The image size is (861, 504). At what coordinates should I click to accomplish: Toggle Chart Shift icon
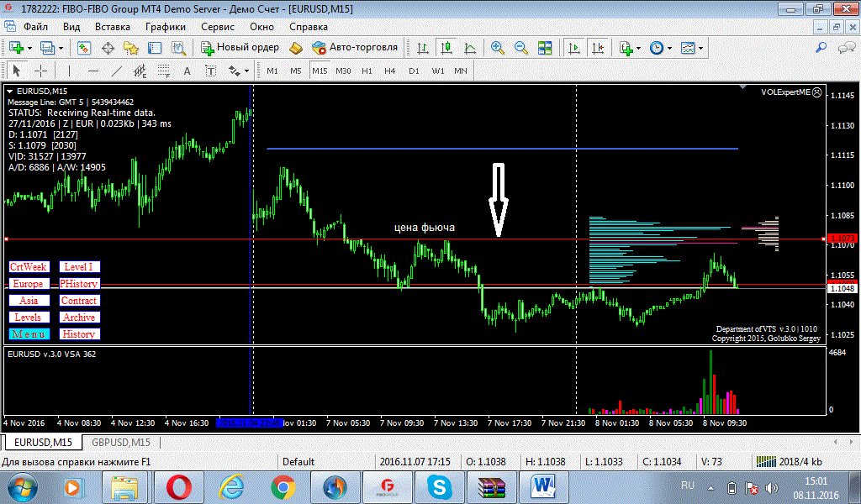click(x=598, y=48)
